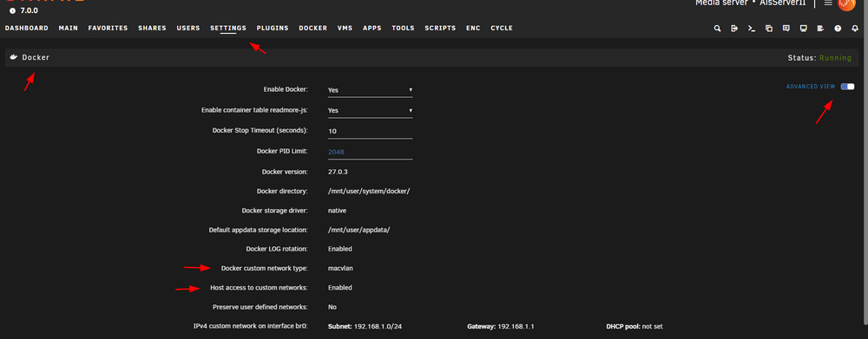Open the search magnifier icon
868x339 pixels.
tap(718, 29)
